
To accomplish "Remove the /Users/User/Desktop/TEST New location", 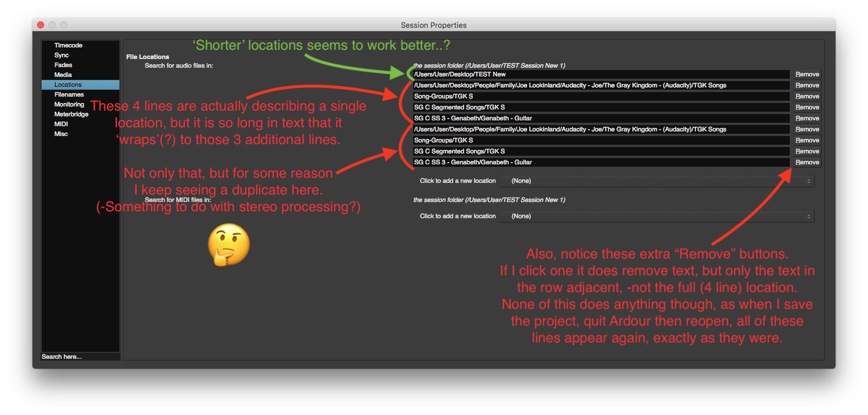I will pos(807,75).
